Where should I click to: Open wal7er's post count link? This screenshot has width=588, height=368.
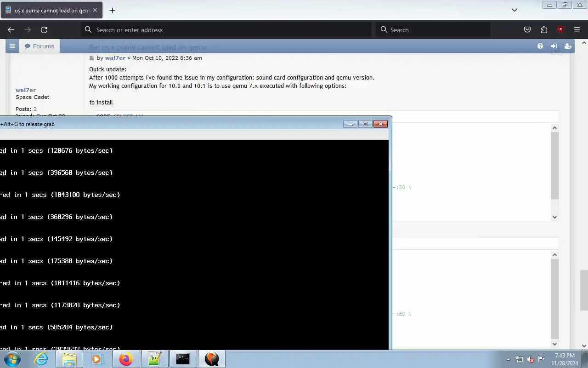[35, 109]
